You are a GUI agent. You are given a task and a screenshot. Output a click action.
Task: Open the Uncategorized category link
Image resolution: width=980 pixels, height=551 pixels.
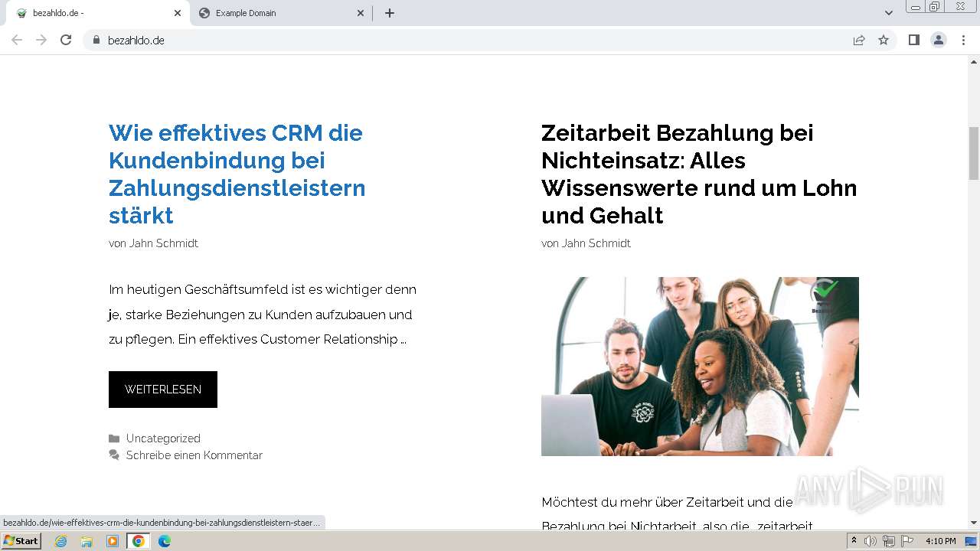163,439
